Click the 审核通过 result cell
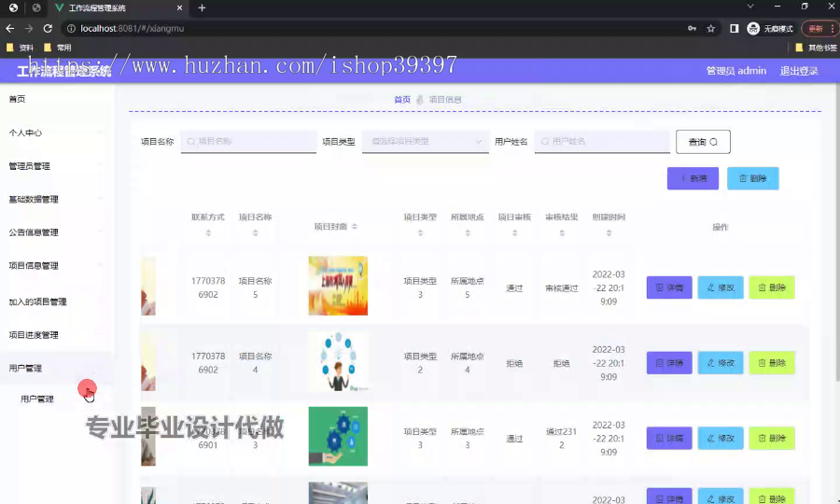Viewport: 840px width, 504px height. coord(562,288)
